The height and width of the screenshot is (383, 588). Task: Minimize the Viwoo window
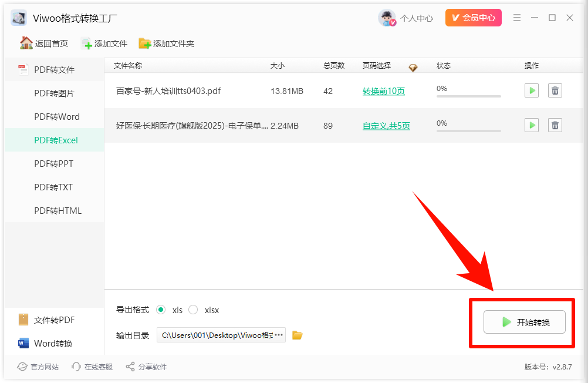tap(535, 18)
